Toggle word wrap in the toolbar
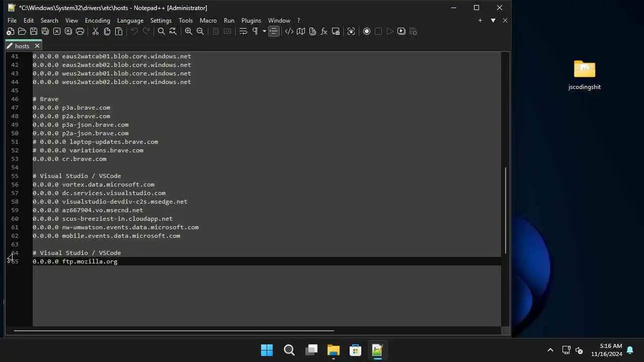Screen dimensions: 644x362 coord(243,31)
